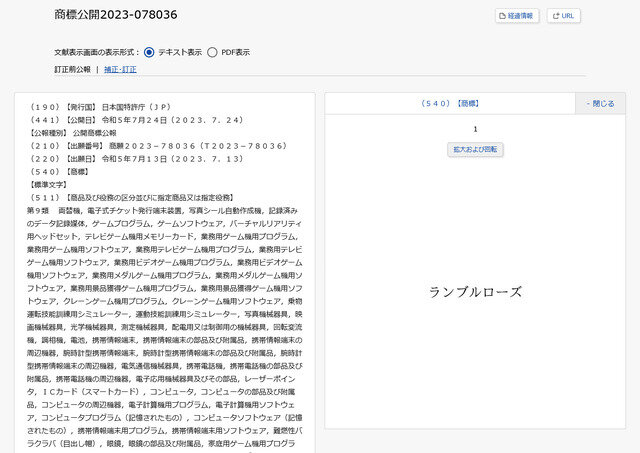
Task: Open the 補正・訂正 link
Action: point(120,69)
